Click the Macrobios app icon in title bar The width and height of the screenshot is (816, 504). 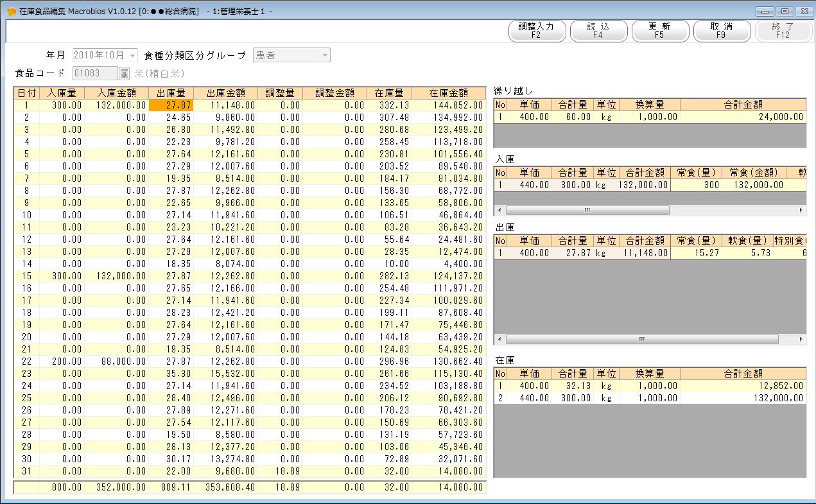10,11
